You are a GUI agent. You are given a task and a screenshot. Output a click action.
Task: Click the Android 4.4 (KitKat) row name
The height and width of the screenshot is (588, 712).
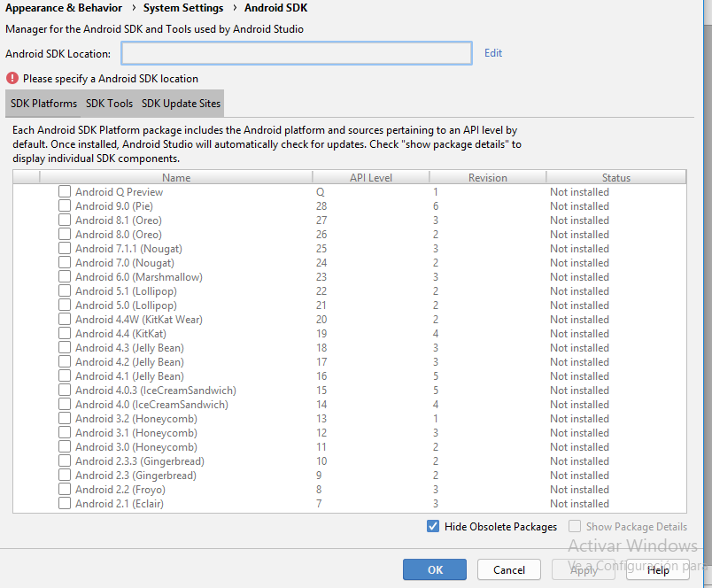(x=120, y=334)
